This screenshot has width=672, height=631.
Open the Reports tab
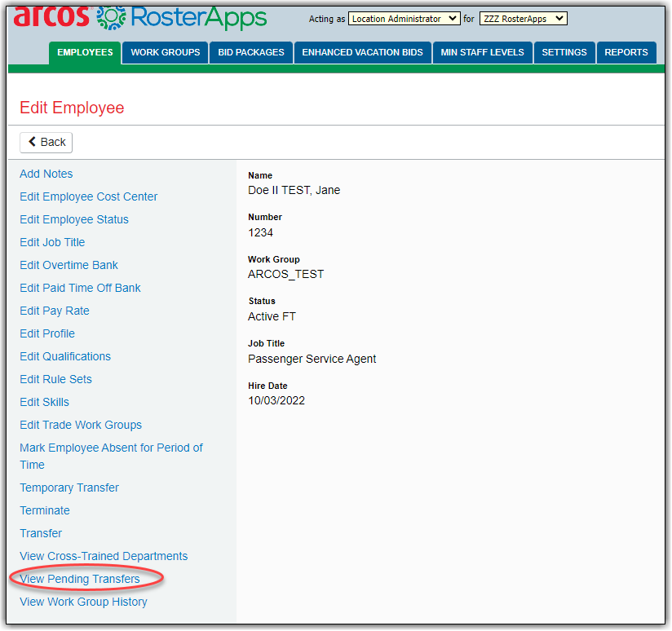coord(626,52)
